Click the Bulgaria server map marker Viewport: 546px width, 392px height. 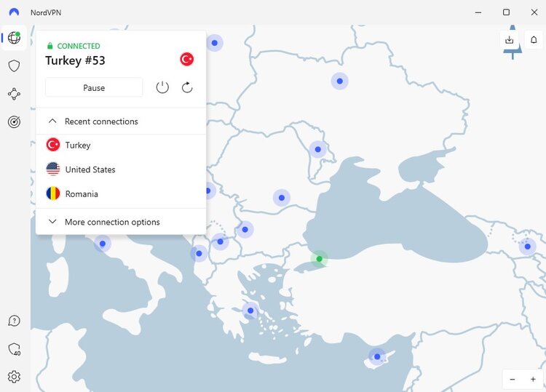point(245,230)
